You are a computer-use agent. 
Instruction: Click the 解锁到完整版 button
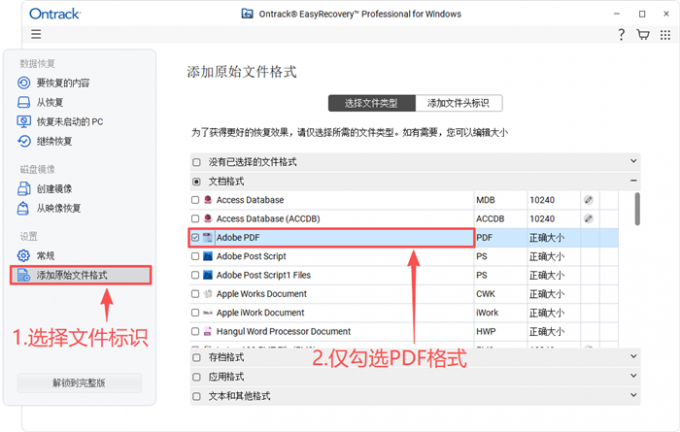(x=79, y=383)
